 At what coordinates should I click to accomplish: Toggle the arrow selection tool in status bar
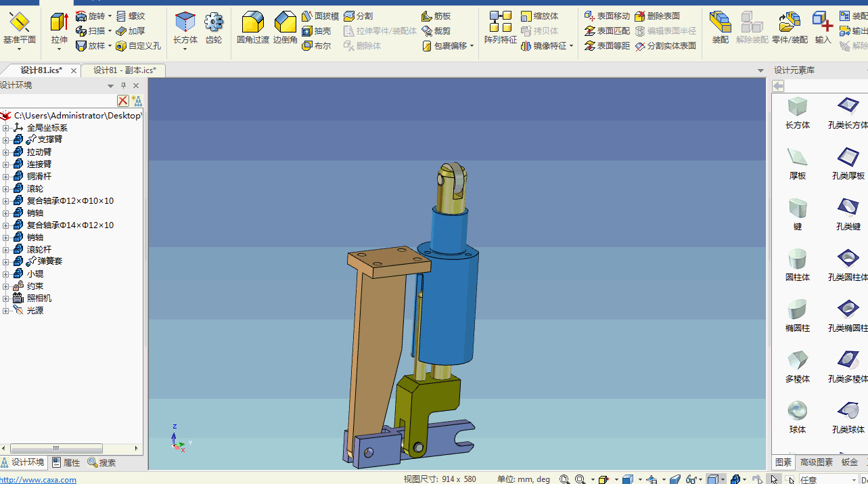pos(775,479)
